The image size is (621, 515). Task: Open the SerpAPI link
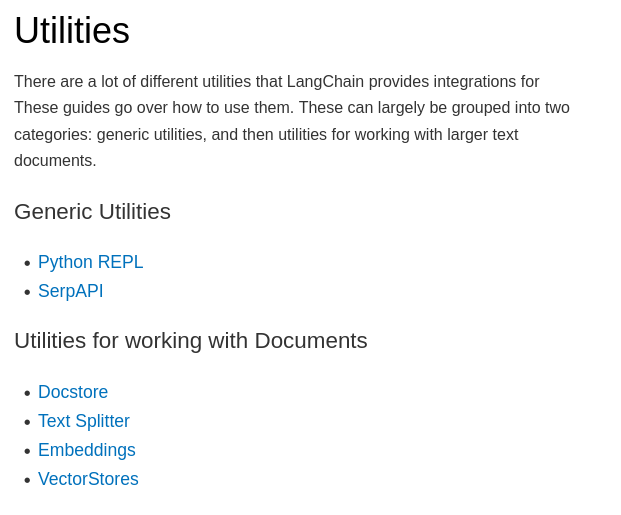pos(70,291)
